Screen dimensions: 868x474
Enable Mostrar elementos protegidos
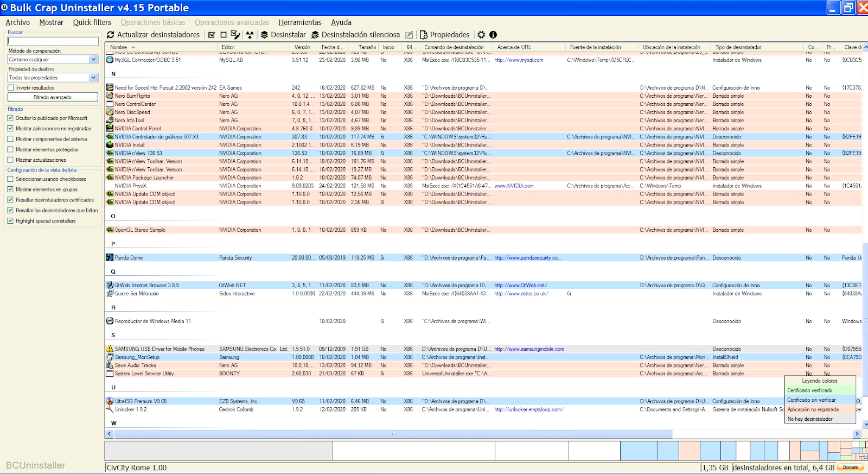point(10,149)
